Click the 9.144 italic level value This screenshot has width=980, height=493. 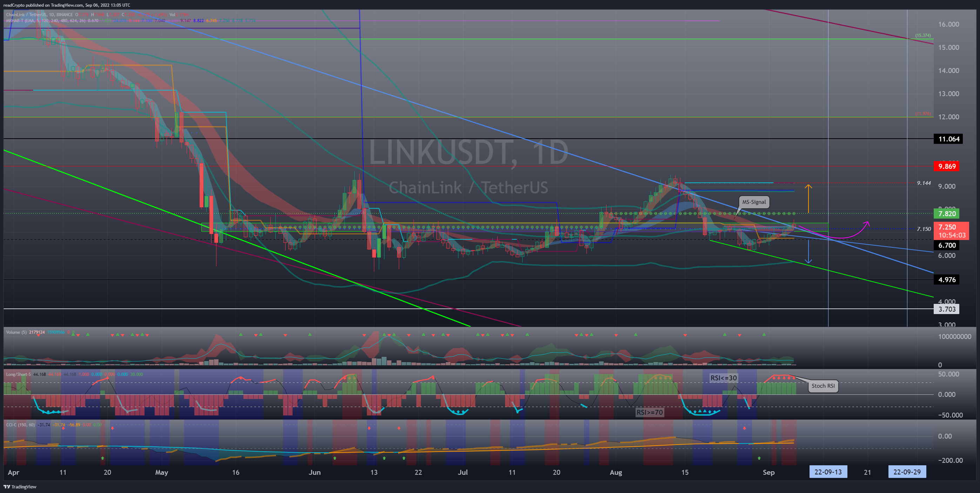point(924,183)
